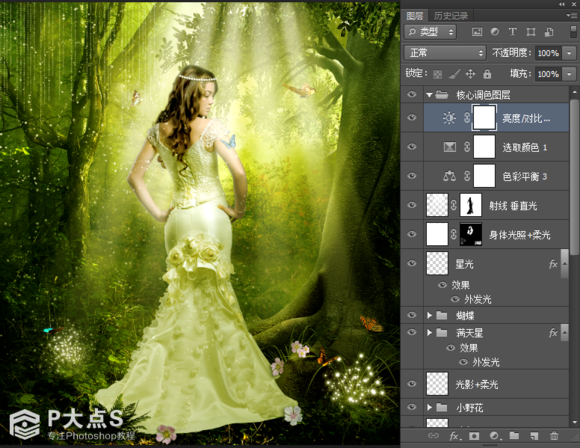Viewport: 580px width, 448px height.
Task: Hide the 身体光照+柔光 layer
Action: click(x=412, y=234)
